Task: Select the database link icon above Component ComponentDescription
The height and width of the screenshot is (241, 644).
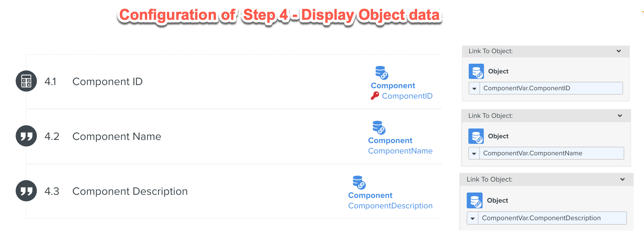Action: 358,182
